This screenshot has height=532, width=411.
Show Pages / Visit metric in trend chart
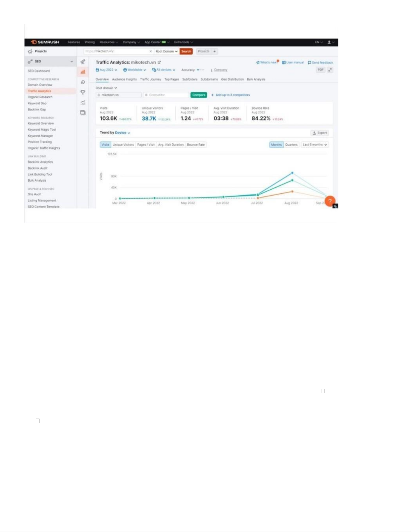[x=146, y=145]
